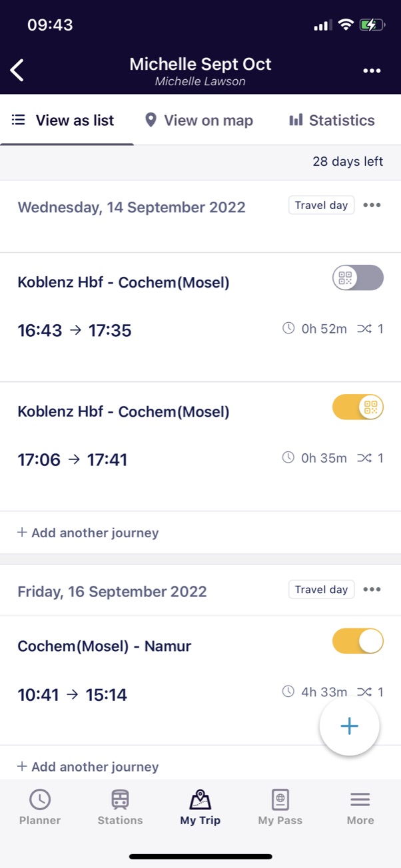Switch to the Statistics tab
Image resolution: width=401 pixels, height=868 pixels.
(x=332, y=120)
